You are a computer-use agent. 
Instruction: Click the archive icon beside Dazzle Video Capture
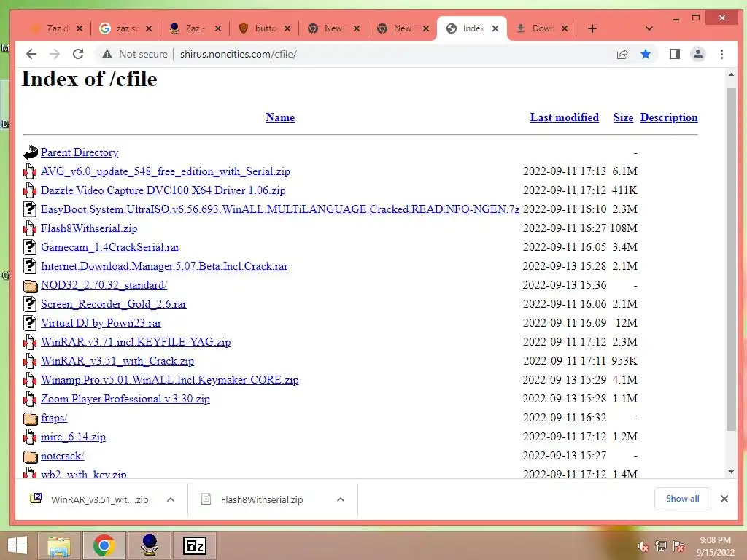(30, 190)
